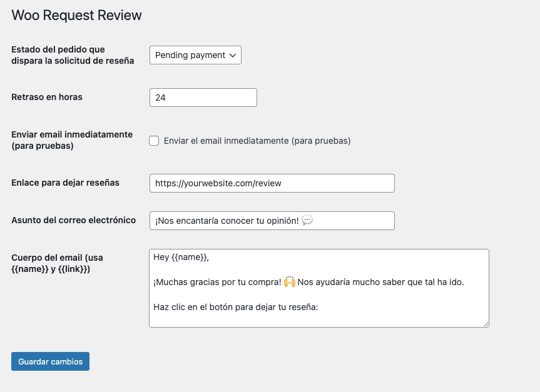Screen dimensions: 540x392
Task: Place cursor on 'Hey {{name}},' line
Action: 181,257
